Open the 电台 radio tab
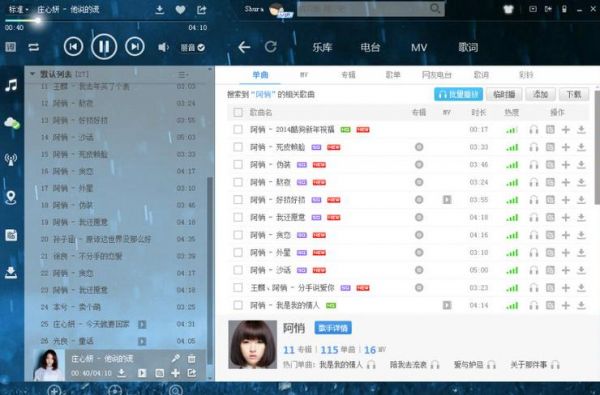600x395 pixels. click(370, 47)
